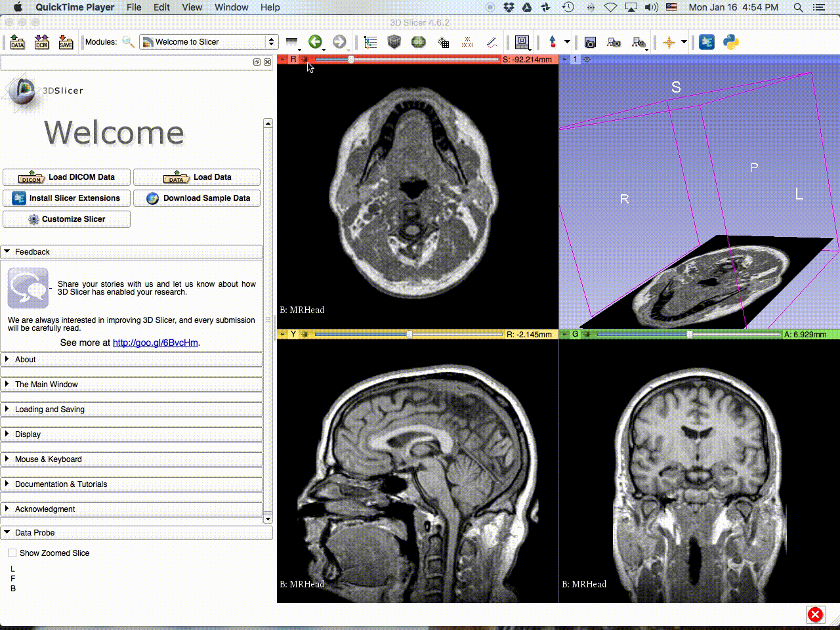Screen dimensions: 840x630
Task: Click the Load Data toolbar icon
Action: [18, 42]
